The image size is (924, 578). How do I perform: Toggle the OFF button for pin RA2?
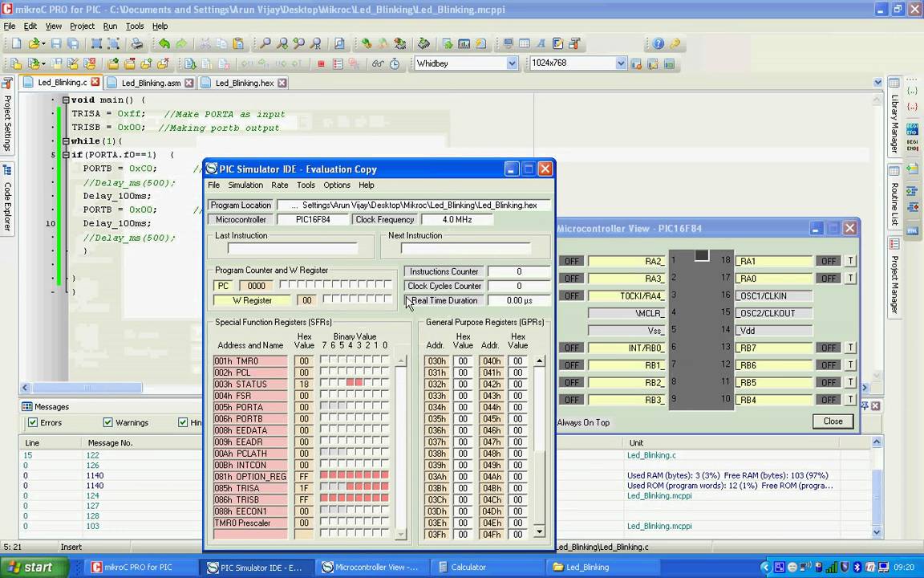click(572, 261)
